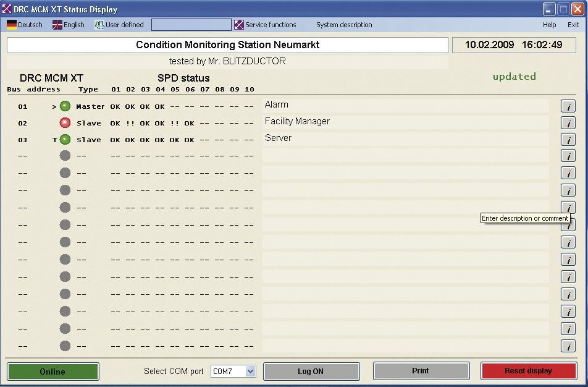588x387 pixels.
Task: Click the DRC MCM XT title bar icon
Action: click(7, 8)
